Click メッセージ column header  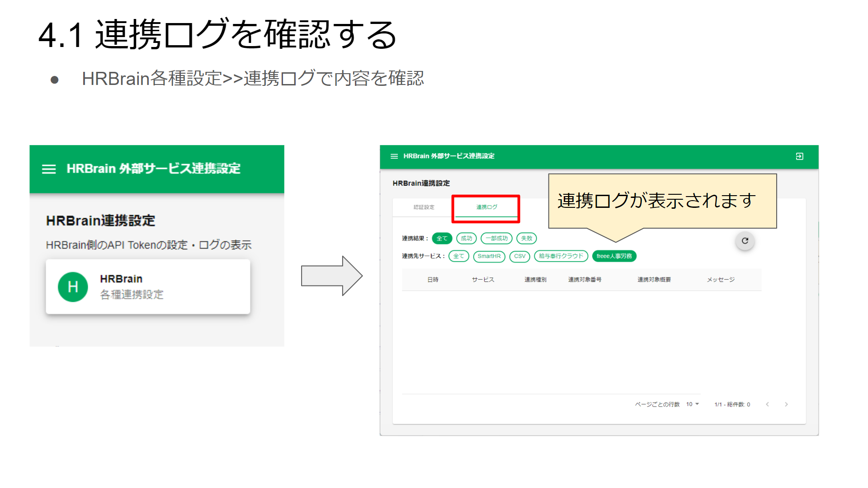coord(721,280)
